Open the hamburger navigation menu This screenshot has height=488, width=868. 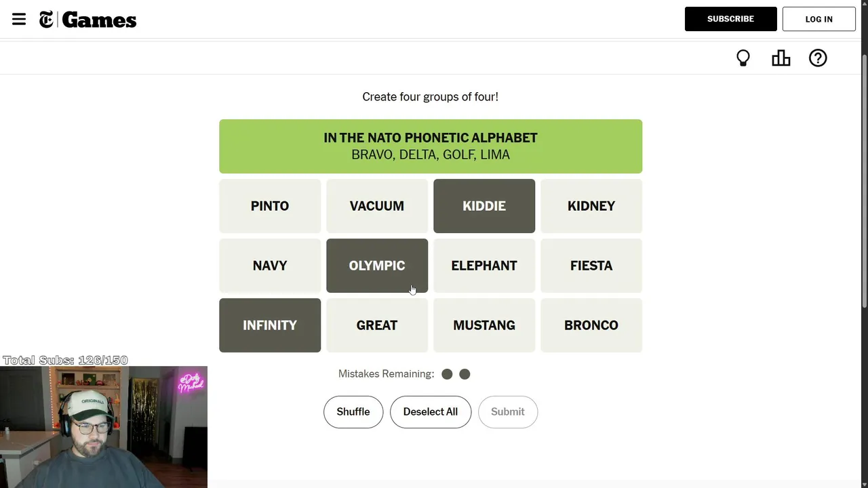point(19,19)
